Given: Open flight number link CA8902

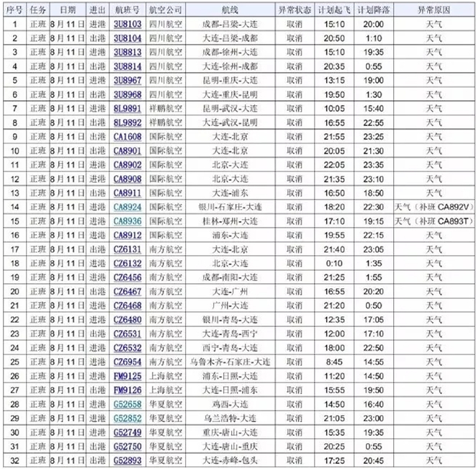Looking at the screenshot, I should pos(127,165).
